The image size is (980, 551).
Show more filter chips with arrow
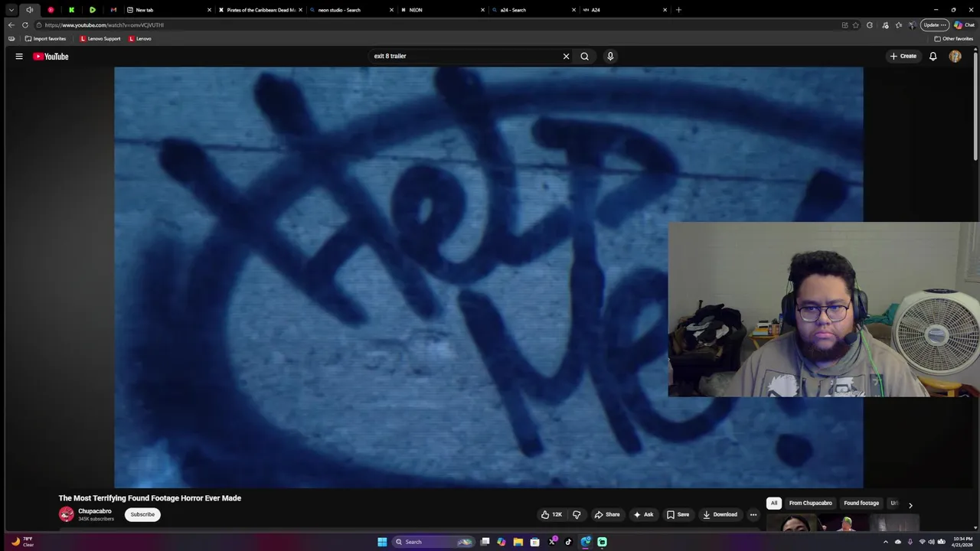[910, 505]
